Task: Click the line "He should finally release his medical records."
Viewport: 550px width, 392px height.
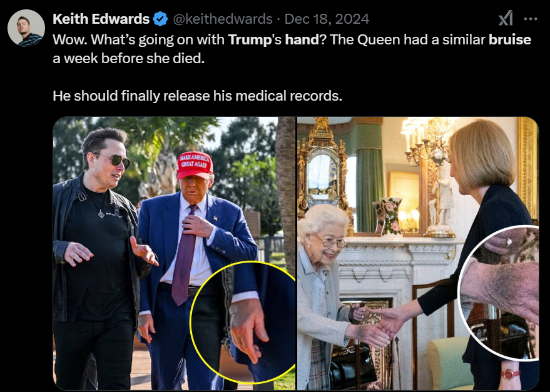Action: pyautogui.click(x=198, y=96)
